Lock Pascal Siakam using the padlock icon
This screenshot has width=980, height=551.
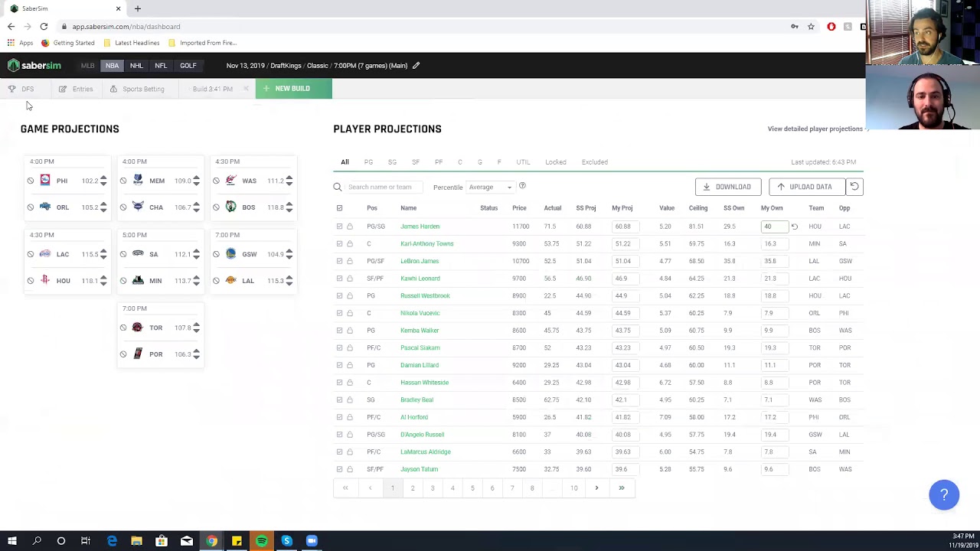[350, 348]
